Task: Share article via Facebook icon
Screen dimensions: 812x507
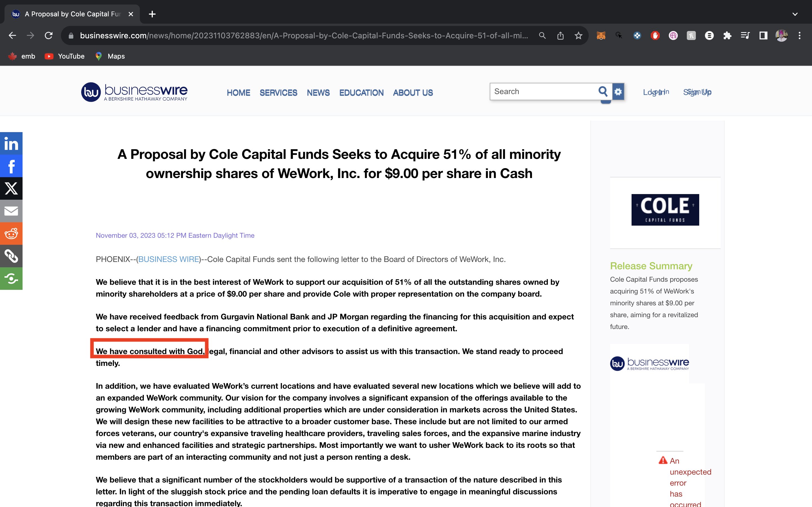Action: [11, 166]
